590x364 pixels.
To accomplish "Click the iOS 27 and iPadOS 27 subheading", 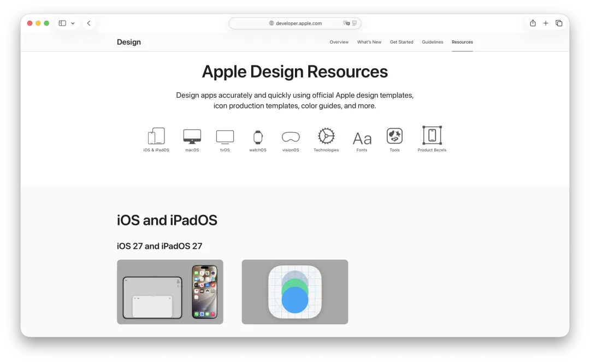I will (160, 246).
